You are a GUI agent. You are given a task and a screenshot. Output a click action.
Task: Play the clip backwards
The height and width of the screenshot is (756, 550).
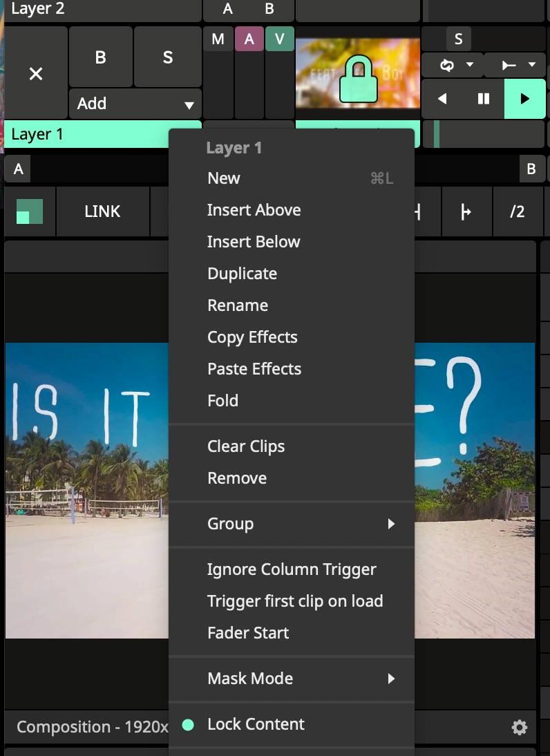[x=442, y=99]
